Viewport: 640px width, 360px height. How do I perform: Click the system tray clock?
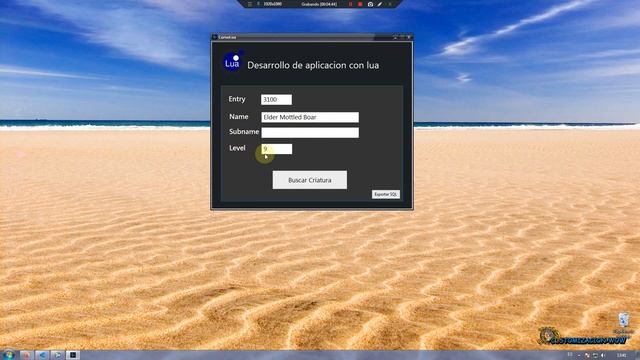[x=622, y=356]
